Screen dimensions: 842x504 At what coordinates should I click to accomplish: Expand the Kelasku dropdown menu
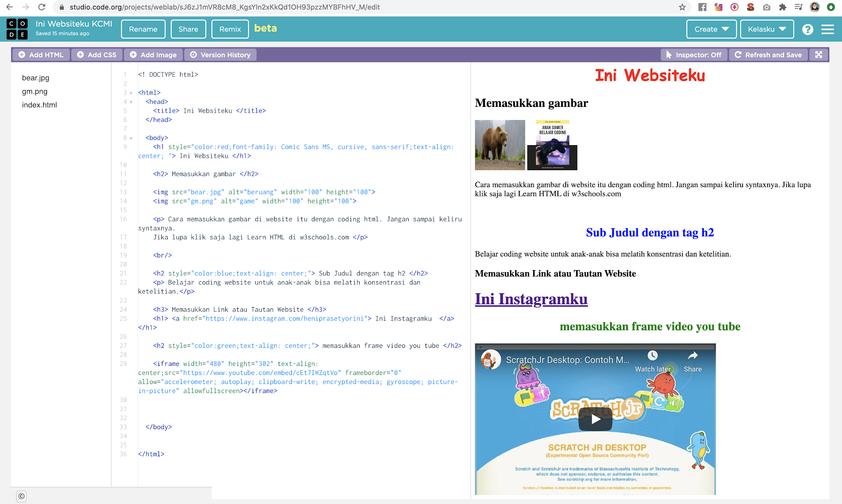coord(766,29)
